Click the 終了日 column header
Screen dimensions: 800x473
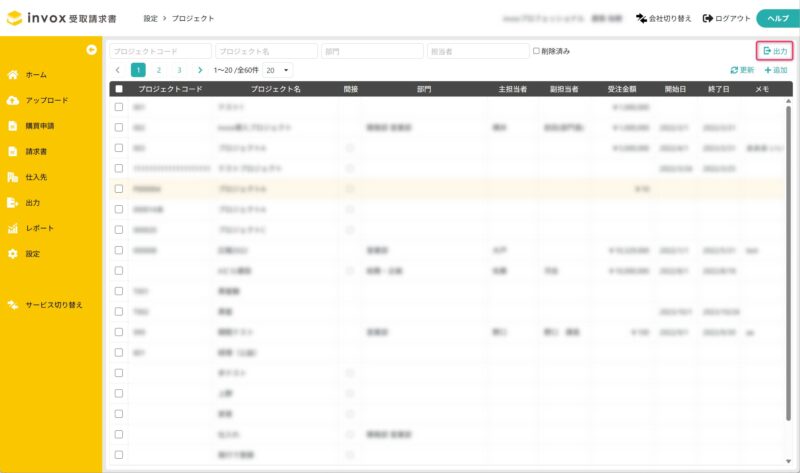pos(718,89)
